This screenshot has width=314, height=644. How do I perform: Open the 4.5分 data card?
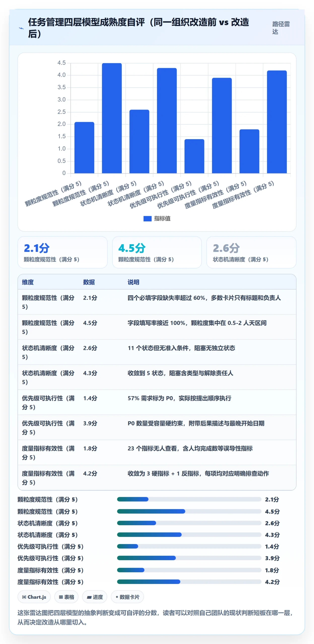(157, 252)
